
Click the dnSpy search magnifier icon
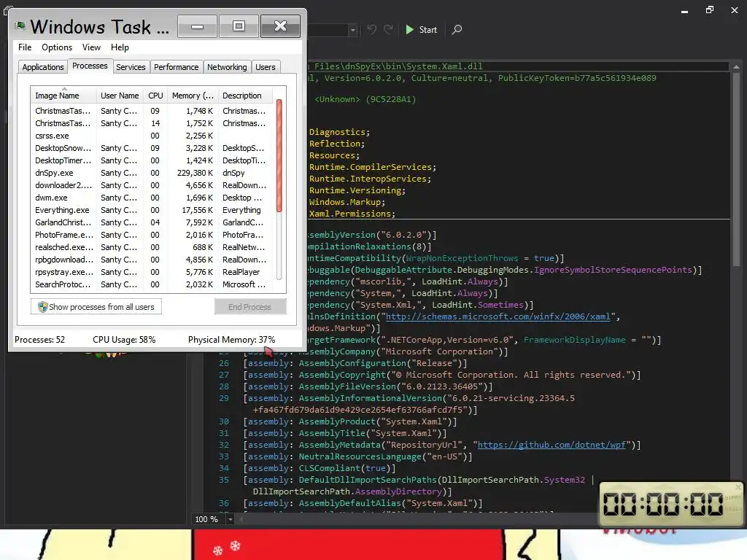(x=457, y=29)
